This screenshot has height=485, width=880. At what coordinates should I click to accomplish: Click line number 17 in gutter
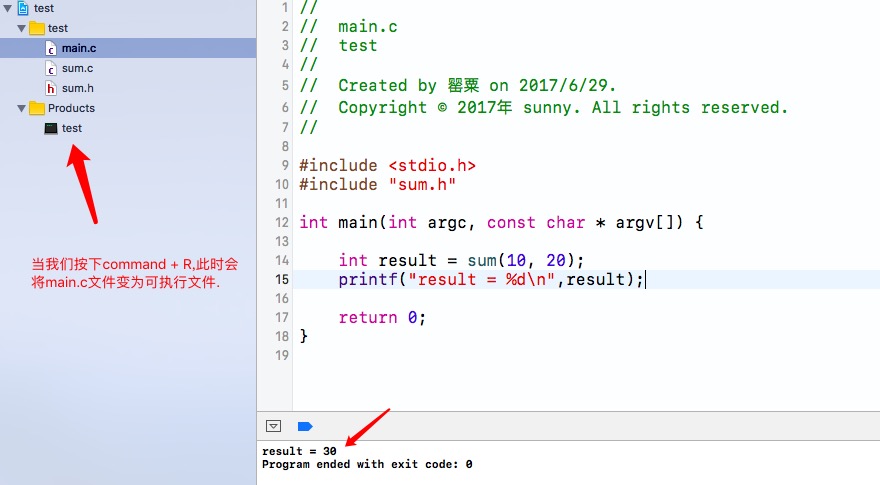282,318
